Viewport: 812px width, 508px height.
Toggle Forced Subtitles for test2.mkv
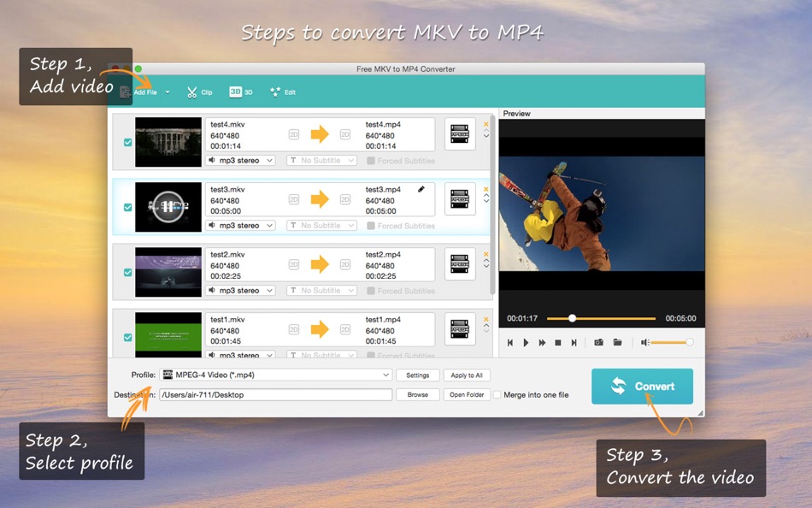371,291
